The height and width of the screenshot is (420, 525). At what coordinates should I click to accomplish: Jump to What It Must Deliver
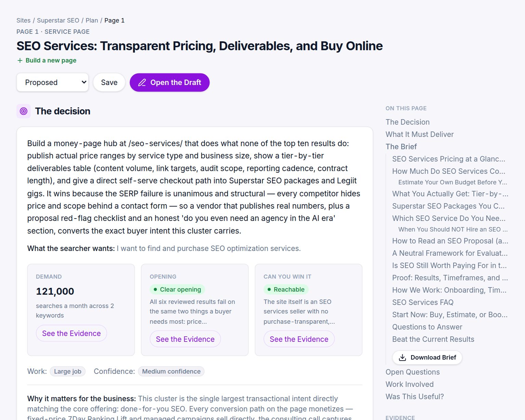(x=420, y=135)
